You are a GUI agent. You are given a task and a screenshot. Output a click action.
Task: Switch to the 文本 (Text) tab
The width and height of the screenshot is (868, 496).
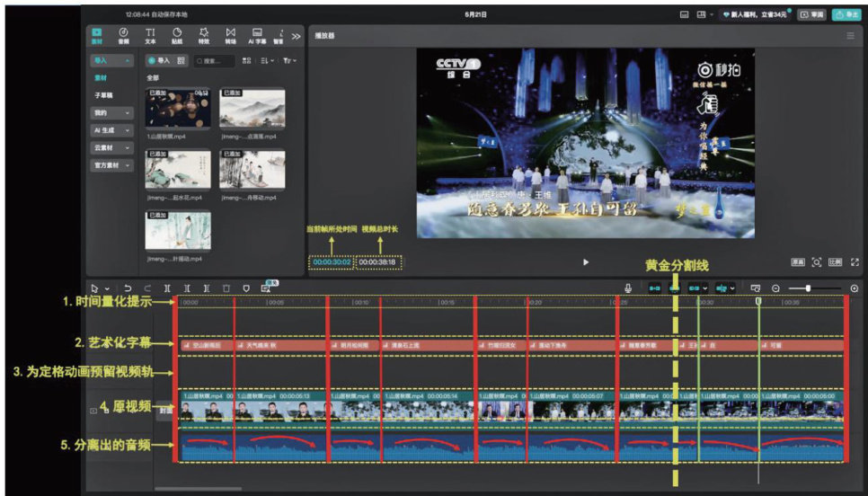pyautogui.click(x=150, y=35)
